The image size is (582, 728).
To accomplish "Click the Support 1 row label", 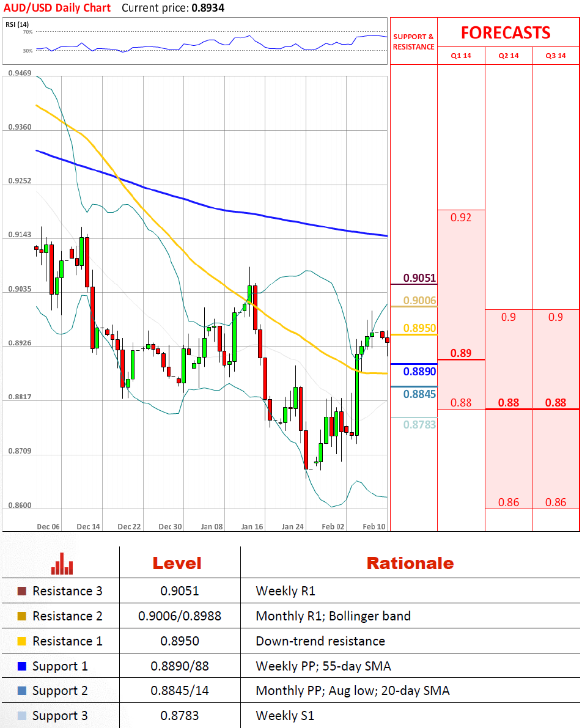I will 60,666.
